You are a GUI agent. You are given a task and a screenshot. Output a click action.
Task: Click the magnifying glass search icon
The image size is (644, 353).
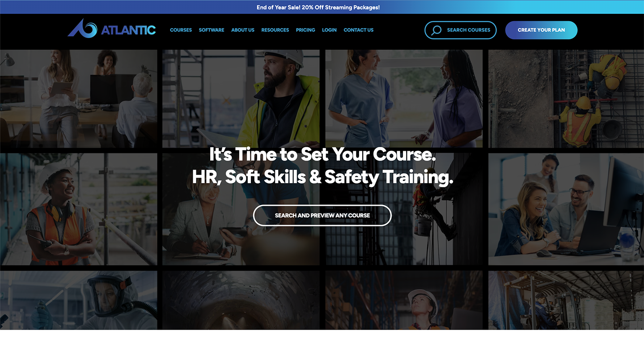click(436, 30)
